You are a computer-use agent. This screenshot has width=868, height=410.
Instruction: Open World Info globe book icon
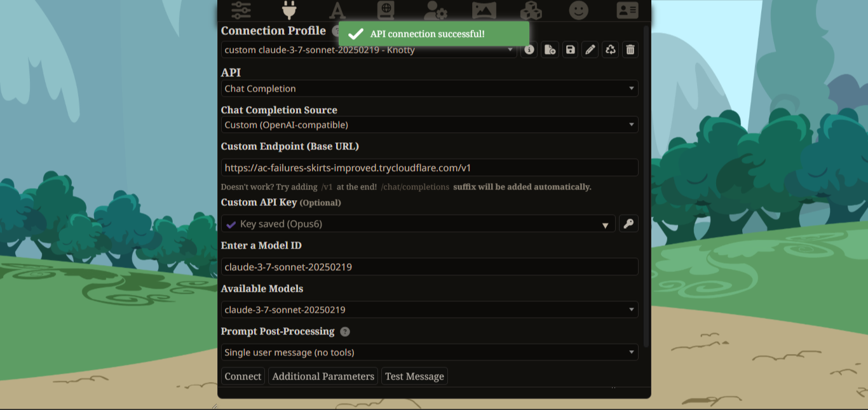pos(386,10)
